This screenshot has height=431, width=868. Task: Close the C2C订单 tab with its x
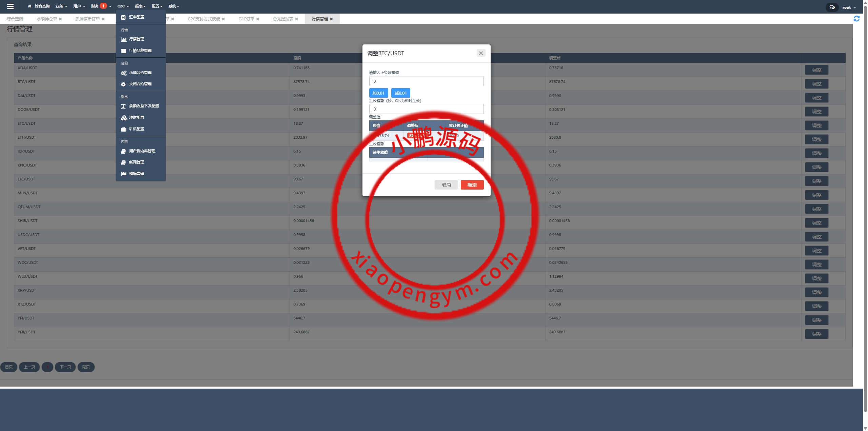258,19
